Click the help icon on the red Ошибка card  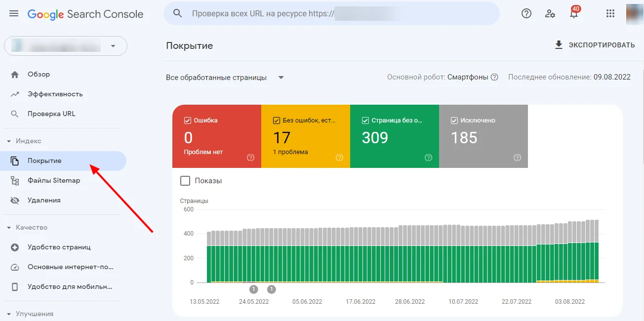point(250,158)
